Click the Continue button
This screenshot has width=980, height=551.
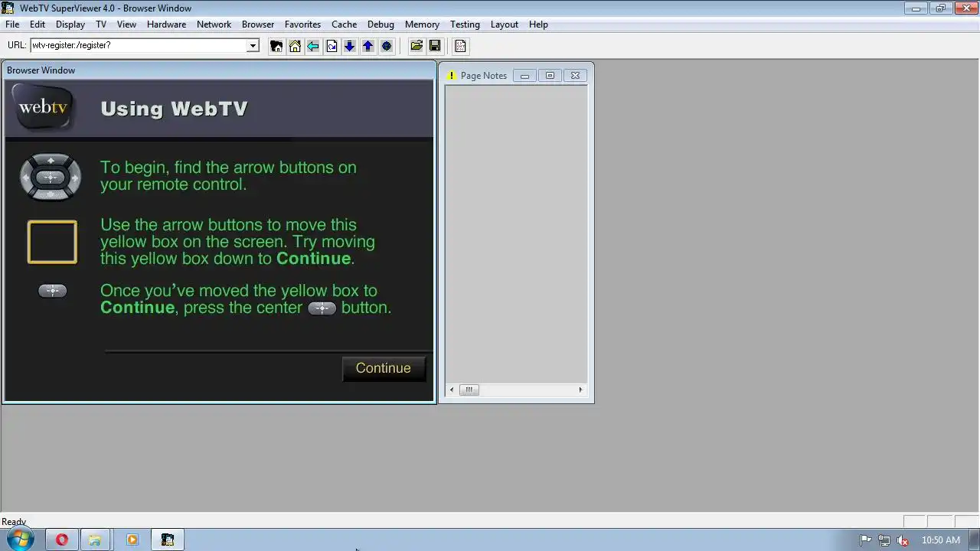coord(384,368)
